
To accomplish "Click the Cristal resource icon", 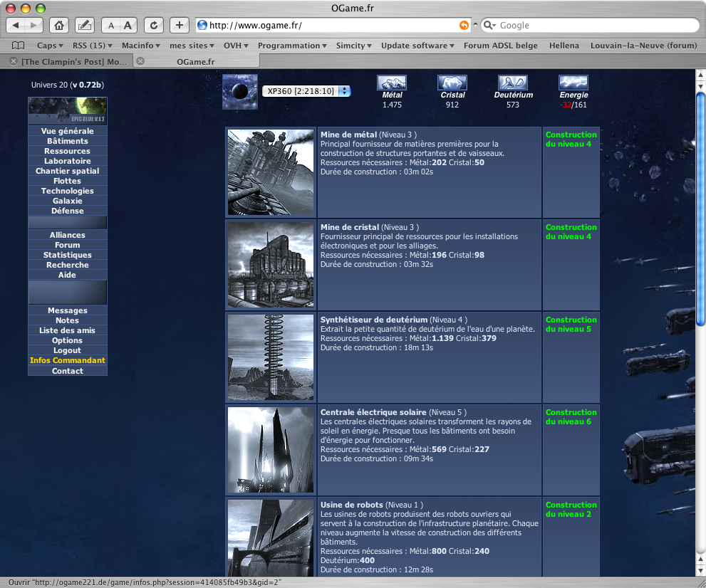I will click(452, 83).
